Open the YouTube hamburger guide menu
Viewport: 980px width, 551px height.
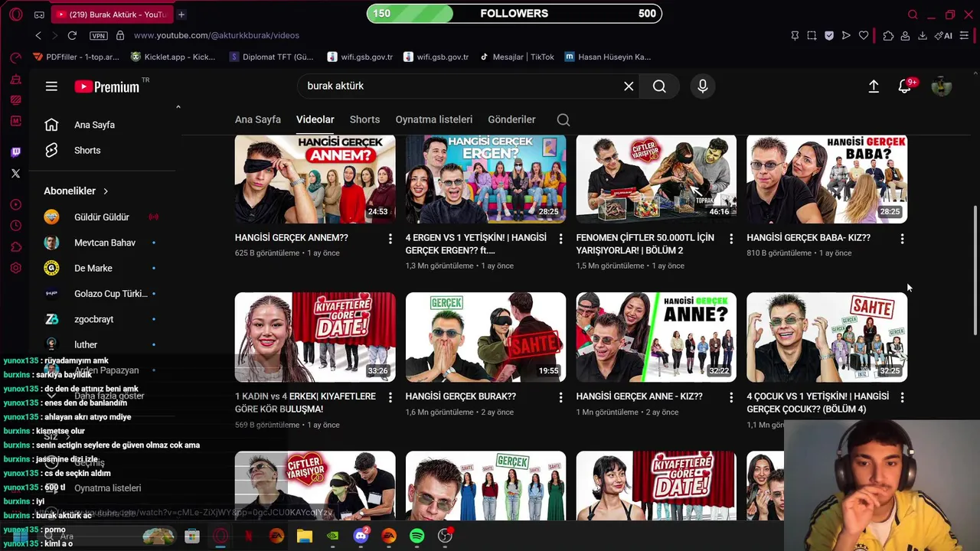(51, 86)
